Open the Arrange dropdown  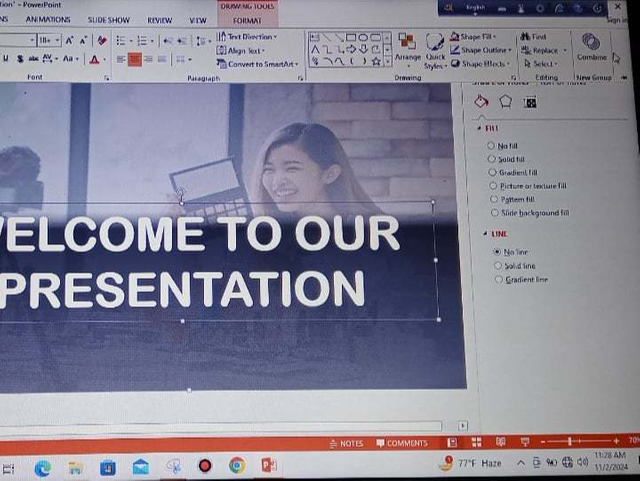coord(407,50)
